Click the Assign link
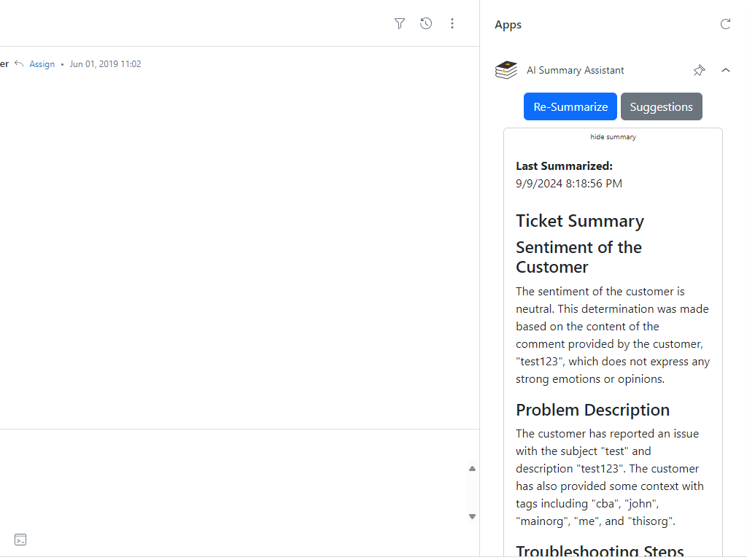The image size is (747, 560). point(42,64)
